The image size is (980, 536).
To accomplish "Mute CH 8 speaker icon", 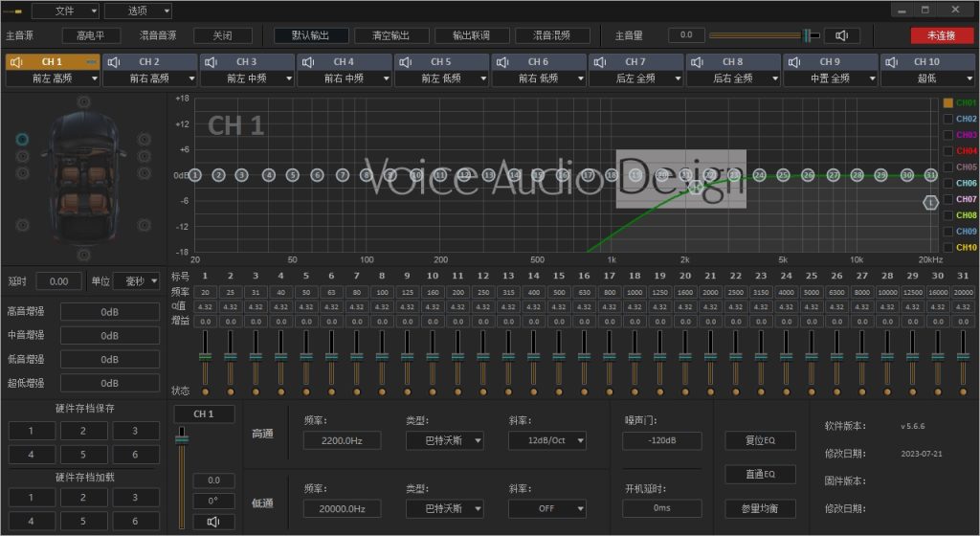I will coord(697,62).
